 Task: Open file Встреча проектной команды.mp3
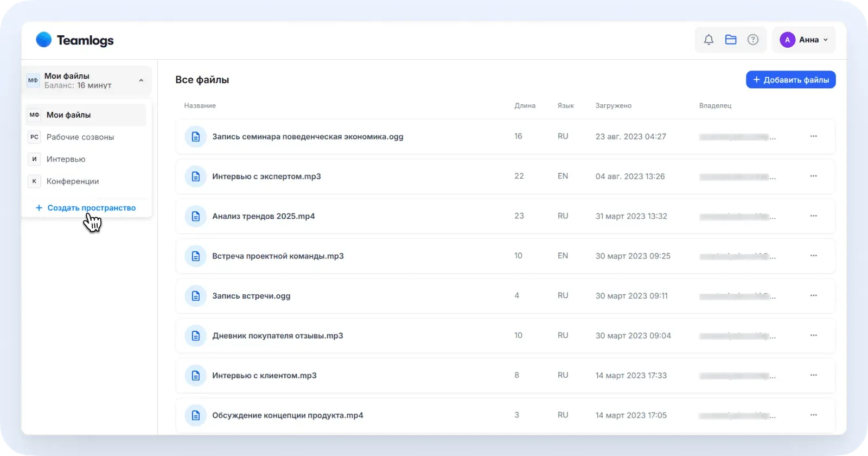[x=278, y=256]
